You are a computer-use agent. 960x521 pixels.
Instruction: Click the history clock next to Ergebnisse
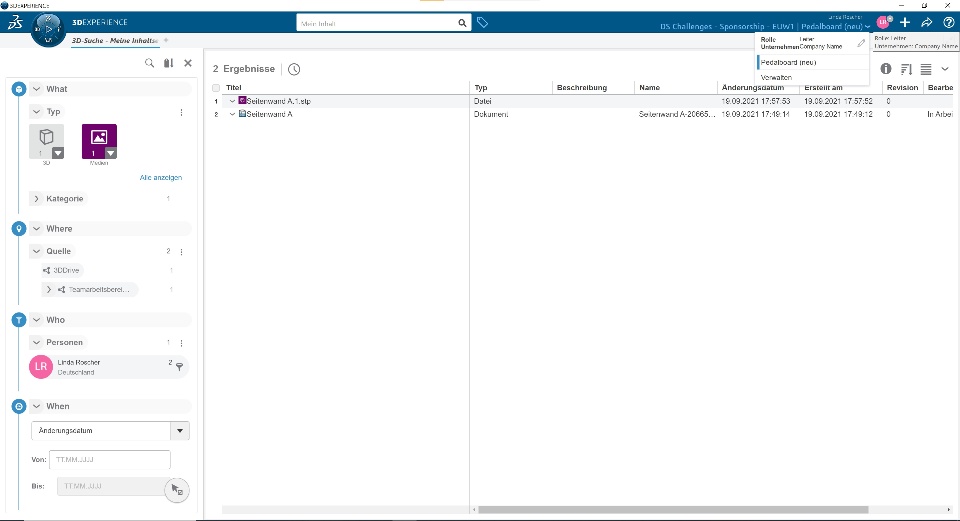(294, 69)
